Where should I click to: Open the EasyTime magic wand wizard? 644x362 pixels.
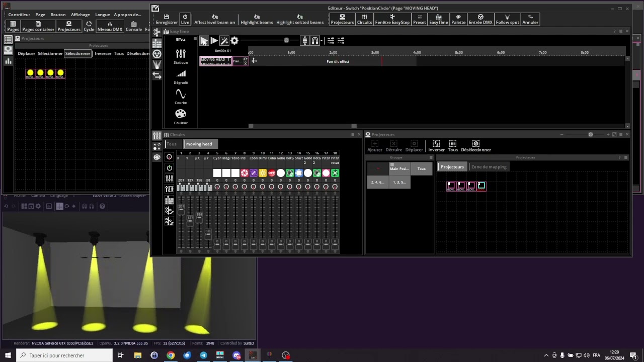pos(224,41)
